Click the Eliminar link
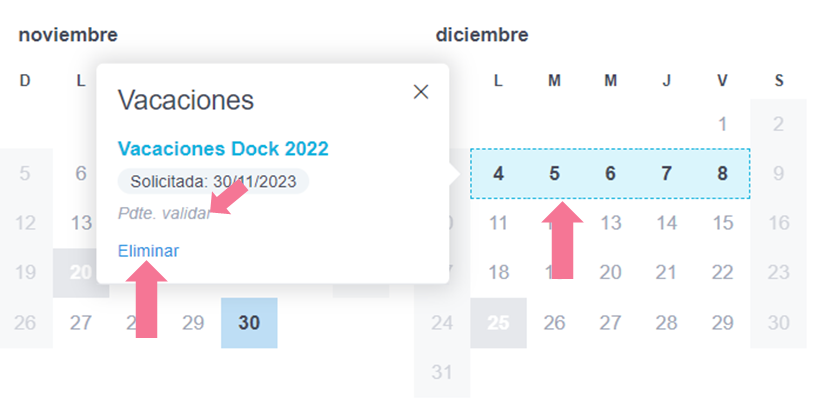Viewport: 834px width, 411px height. pos(148,251)
